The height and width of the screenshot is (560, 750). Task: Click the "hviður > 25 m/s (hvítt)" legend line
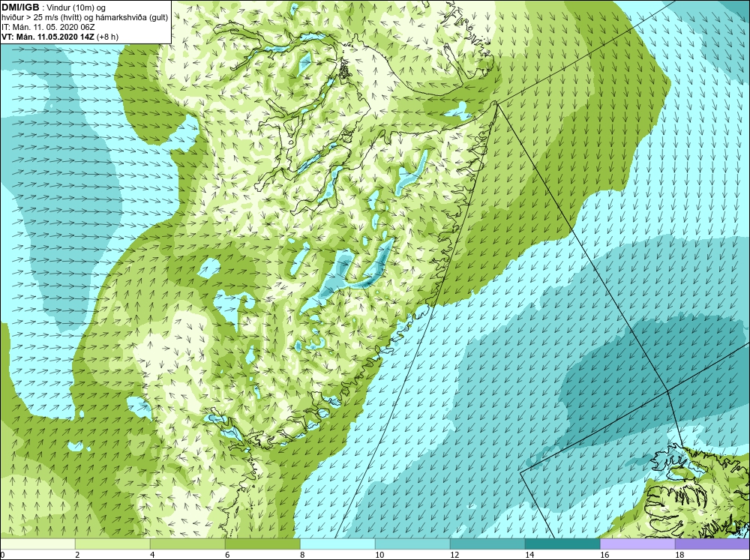click(x=42, y=18)
